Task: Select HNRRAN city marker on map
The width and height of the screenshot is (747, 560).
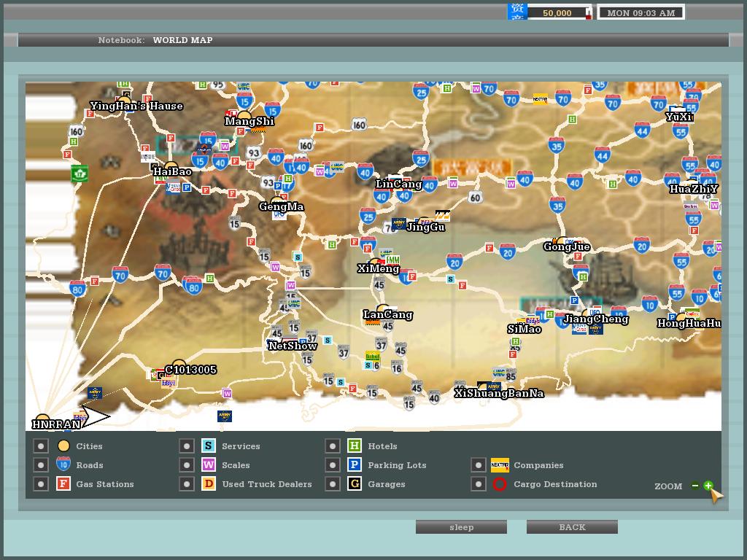Action: point(43,420)
